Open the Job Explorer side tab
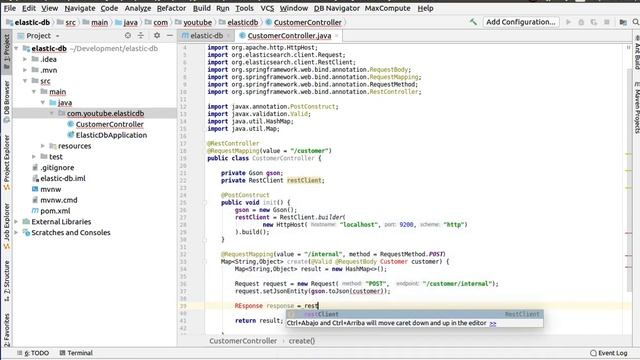 point(6,226)
